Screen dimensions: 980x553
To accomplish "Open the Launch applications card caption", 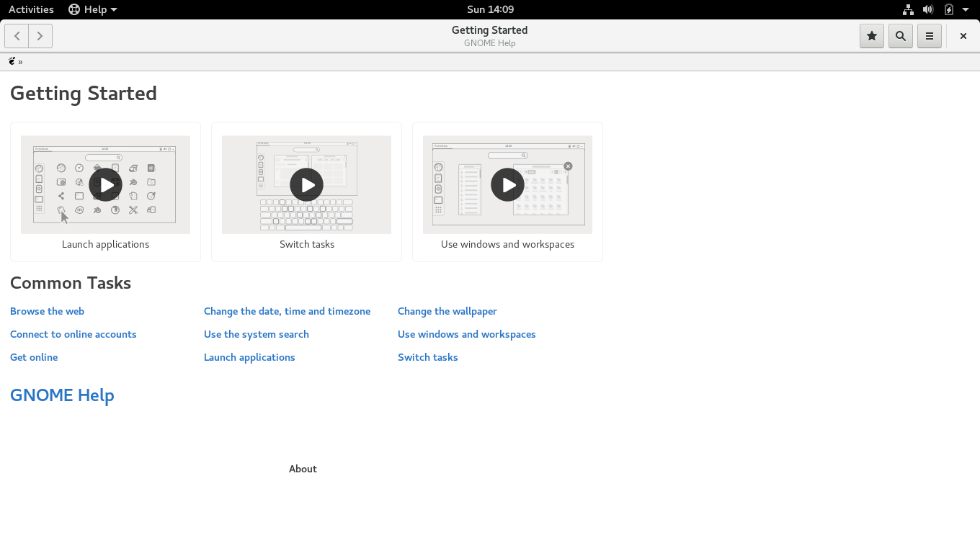I will pyautogui.click(x=105, y=244).
